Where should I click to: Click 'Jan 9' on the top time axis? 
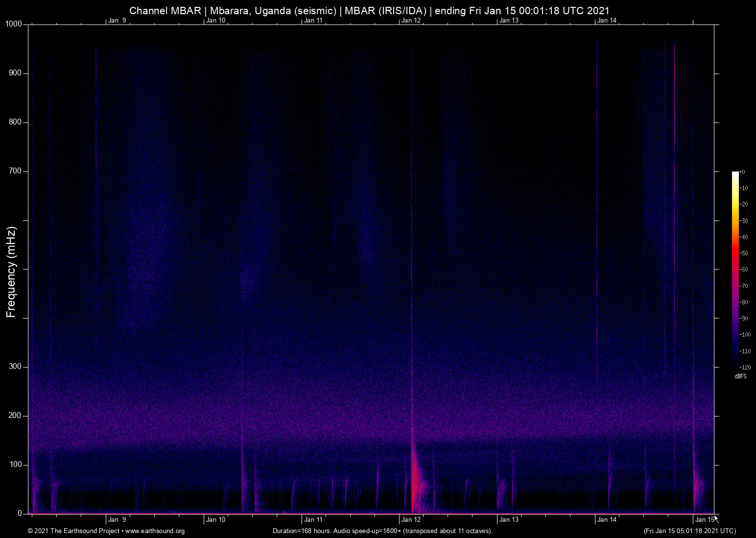point(117,20)
